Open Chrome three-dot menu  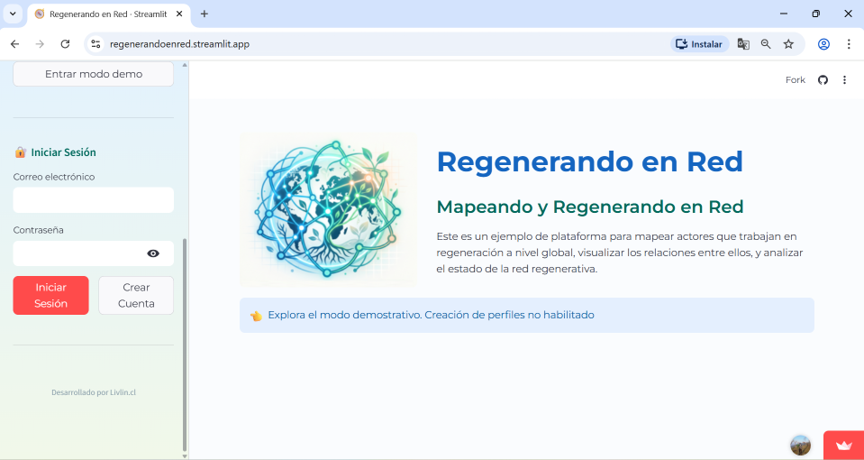pyautogui.click(x=849, y=44)
